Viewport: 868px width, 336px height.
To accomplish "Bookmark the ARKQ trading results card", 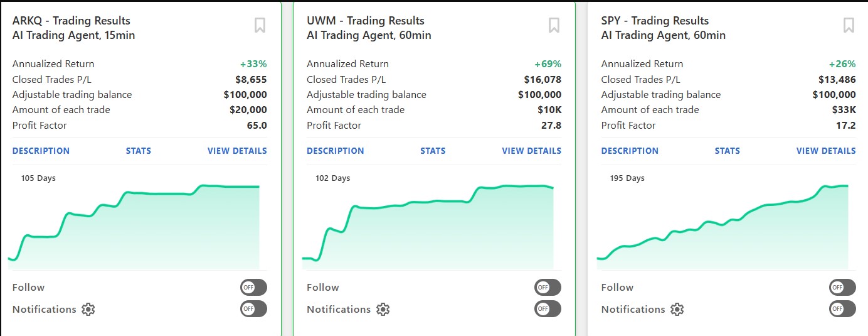I will (x=260, y=26).
